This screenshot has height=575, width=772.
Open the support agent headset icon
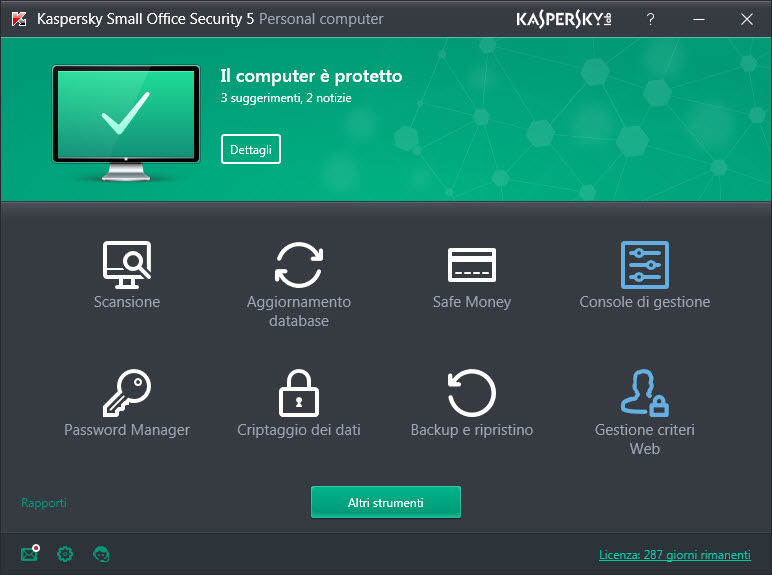click(101, 554)
